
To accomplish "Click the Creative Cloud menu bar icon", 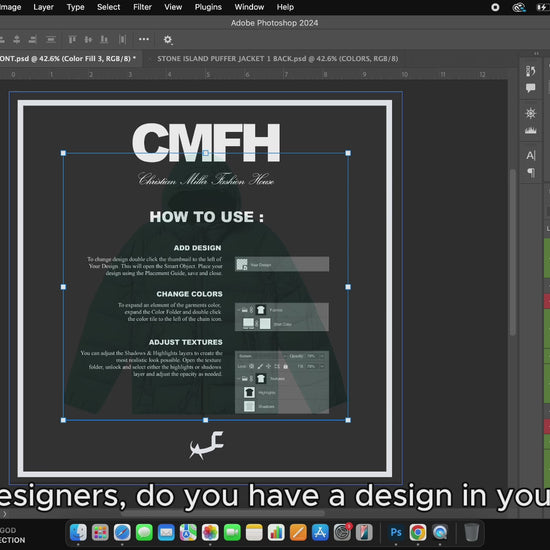I will click(x=519, y=7).
